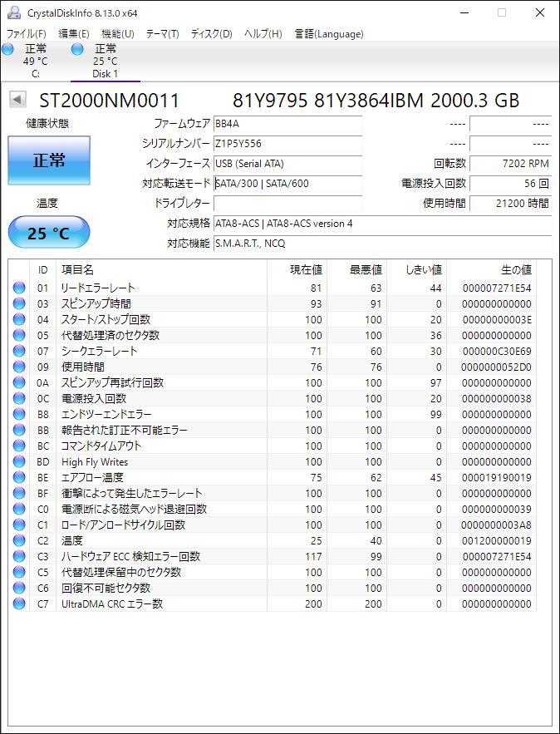The width and height of the screenshot is (560, 734).
Task: Click the previous disk arrow button
Action: (17, 100)
